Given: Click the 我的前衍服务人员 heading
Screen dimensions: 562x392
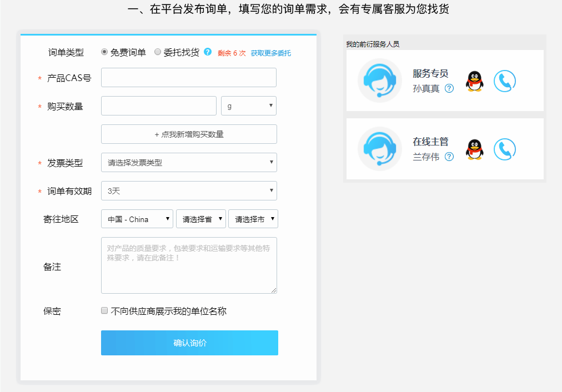Looking at the screenshot, I should [x=373, y=44].
